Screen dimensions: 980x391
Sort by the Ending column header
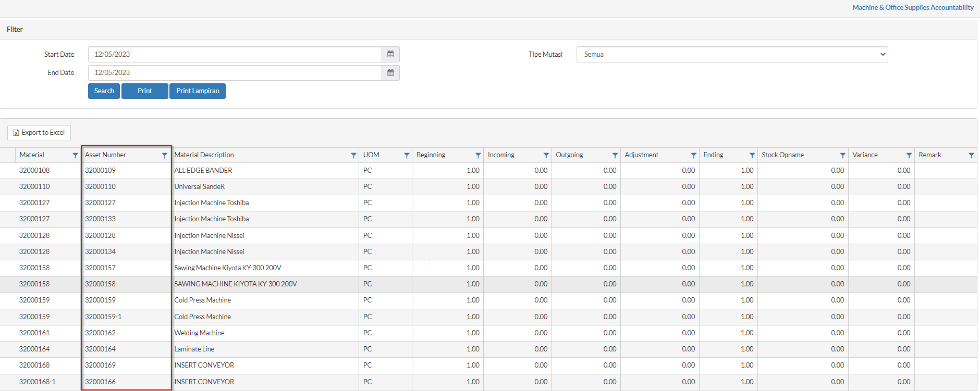[x=713, y=155]
